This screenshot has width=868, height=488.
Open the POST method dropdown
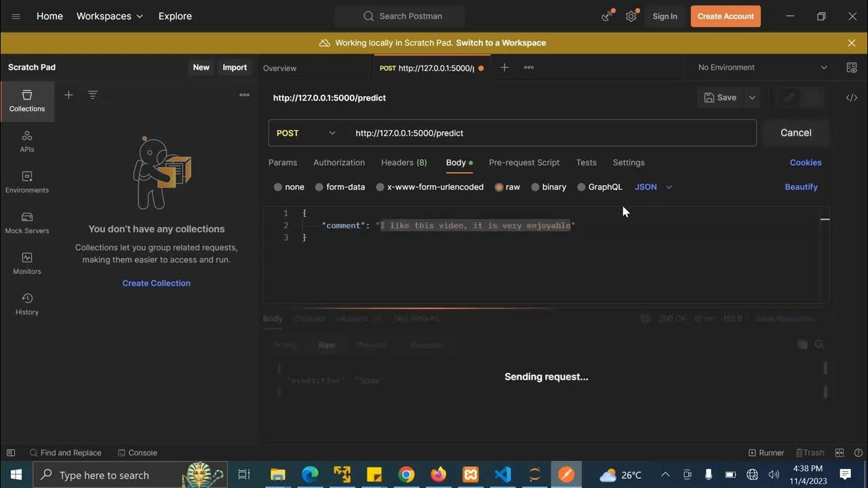click(307, 133)
